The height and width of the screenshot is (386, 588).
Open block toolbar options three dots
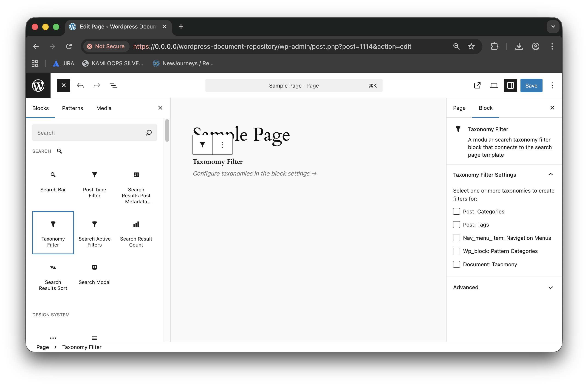pyautogui.click(x=222, y=145)
